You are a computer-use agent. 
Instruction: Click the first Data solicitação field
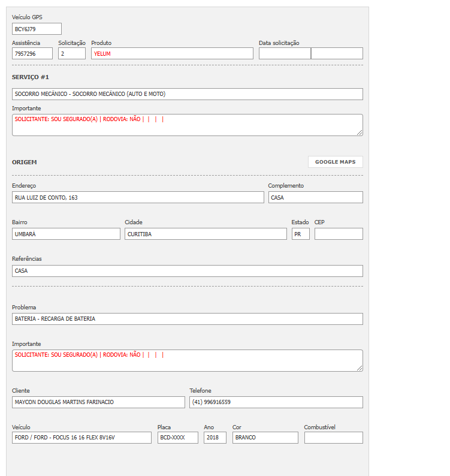(285, 53)
